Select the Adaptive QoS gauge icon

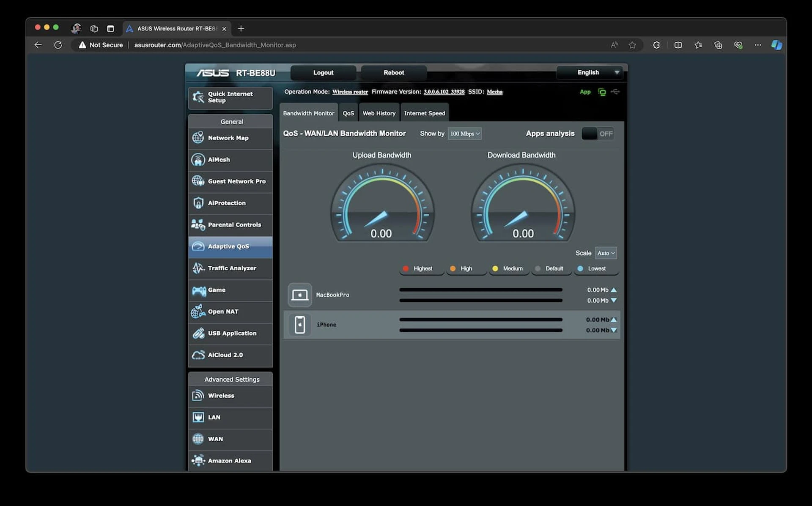click(x=198, y=246)
